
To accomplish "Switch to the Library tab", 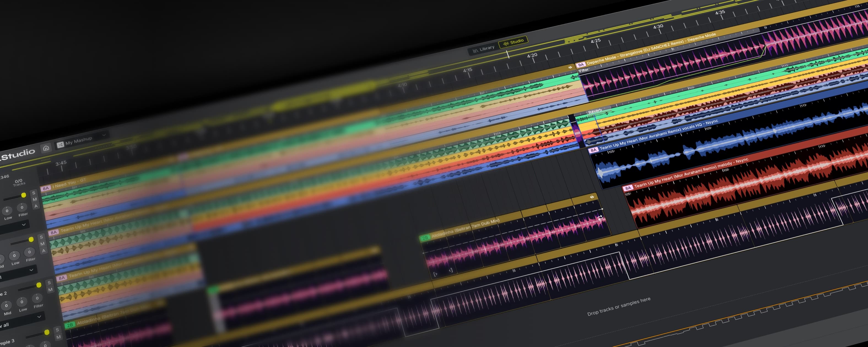I will (483, 49).
